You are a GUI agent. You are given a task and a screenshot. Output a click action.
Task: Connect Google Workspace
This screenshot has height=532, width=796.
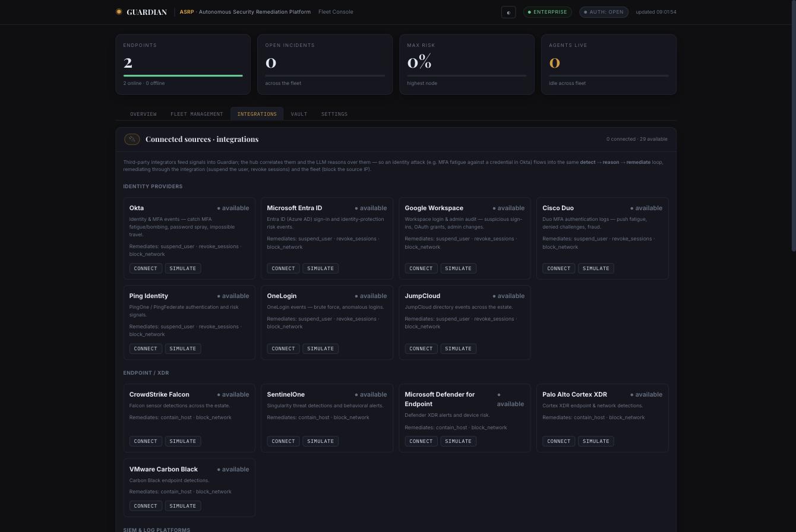[x=421, y=268]
